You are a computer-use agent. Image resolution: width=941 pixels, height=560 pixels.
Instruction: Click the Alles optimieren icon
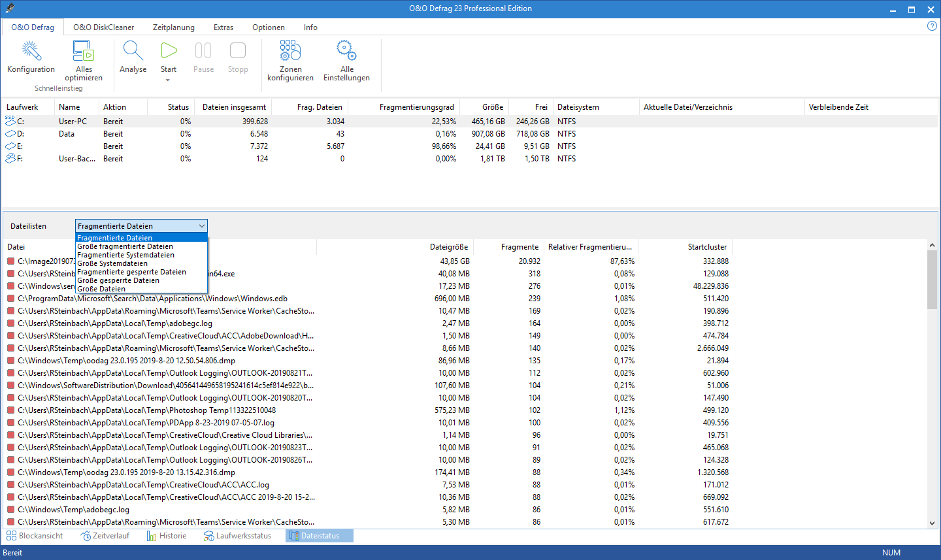click(x=84, y=50)
